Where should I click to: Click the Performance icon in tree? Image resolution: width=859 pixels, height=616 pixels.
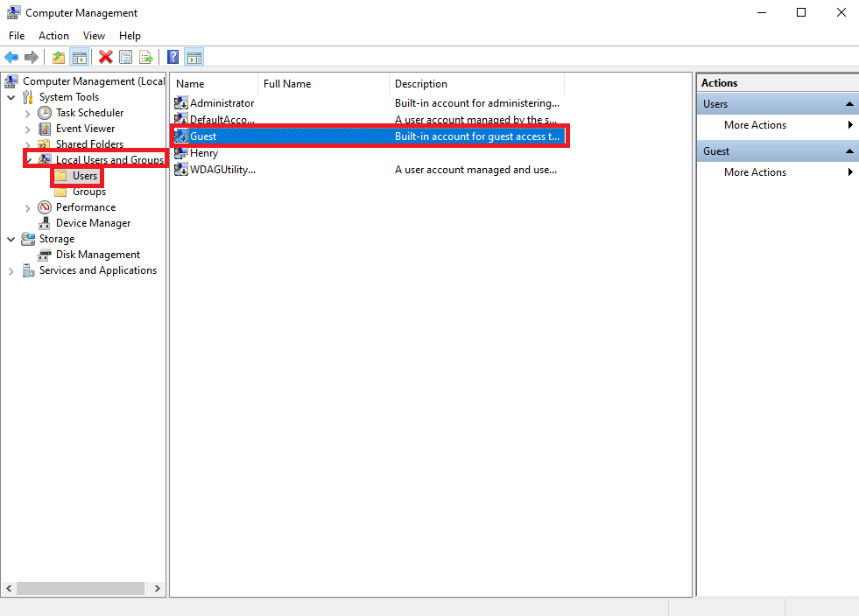45,207
